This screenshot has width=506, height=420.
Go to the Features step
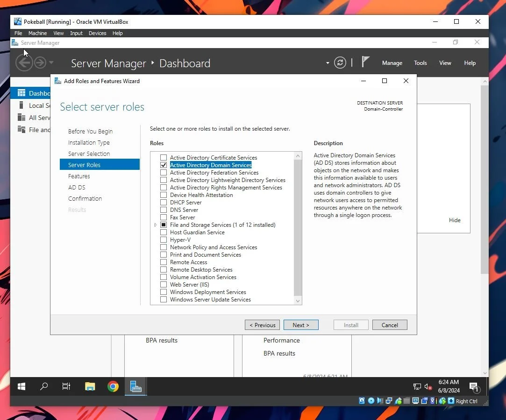pos(79,176)
